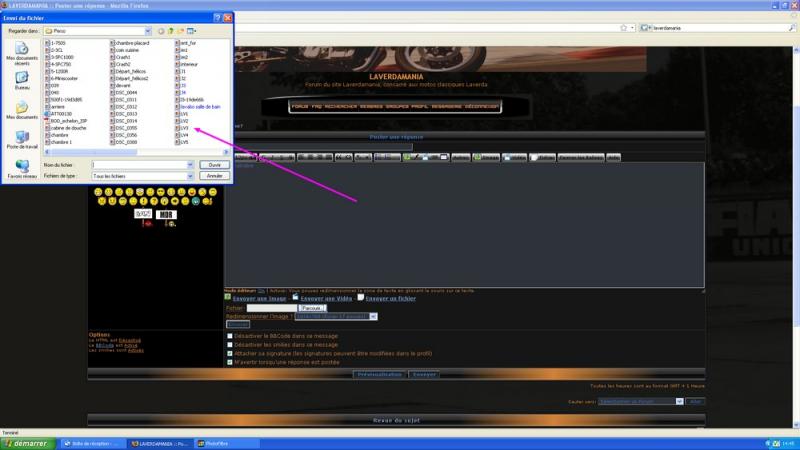Open RECHERCHER in the Laverdamania navigation bar
Image resolution: width=800 pixels, height=450 pixels.
pos(341,107)
